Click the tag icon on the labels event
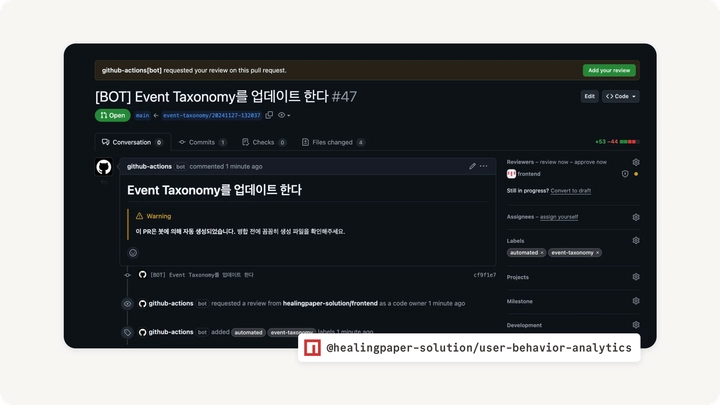This screenshot has height=405, width=720. tap(128, 332)
